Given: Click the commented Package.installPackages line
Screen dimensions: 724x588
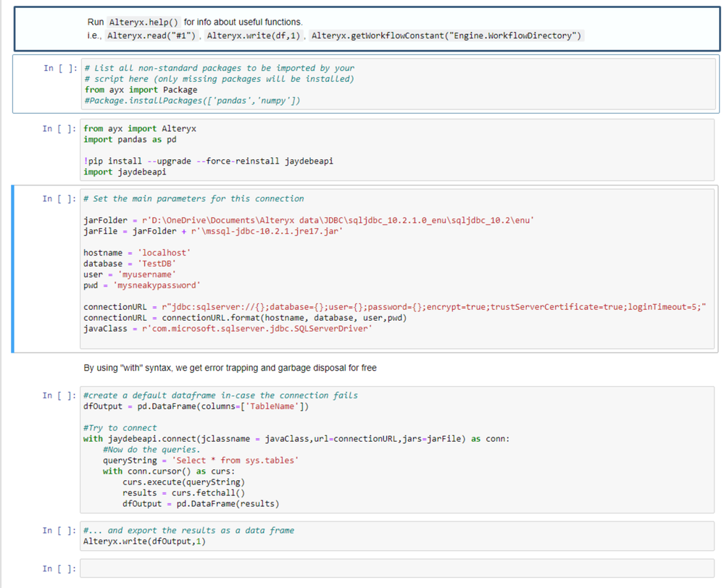Looking at the screenshot, I should (192, 101).
